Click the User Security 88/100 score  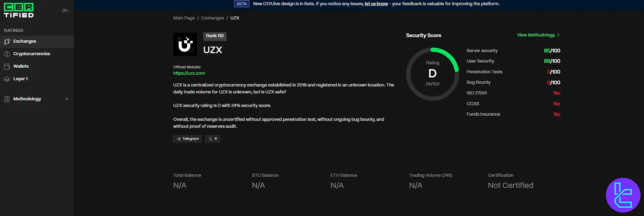coord(552,61)
